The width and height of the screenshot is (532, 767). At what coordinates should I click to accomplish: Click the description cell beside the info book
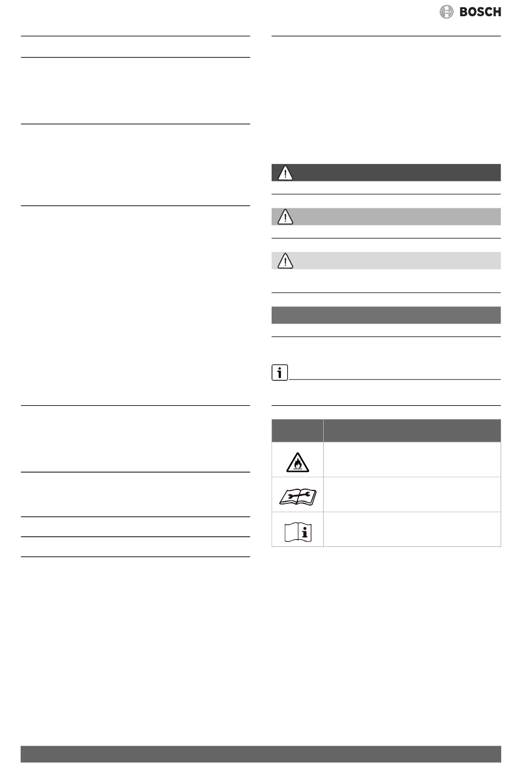[412, 530]
